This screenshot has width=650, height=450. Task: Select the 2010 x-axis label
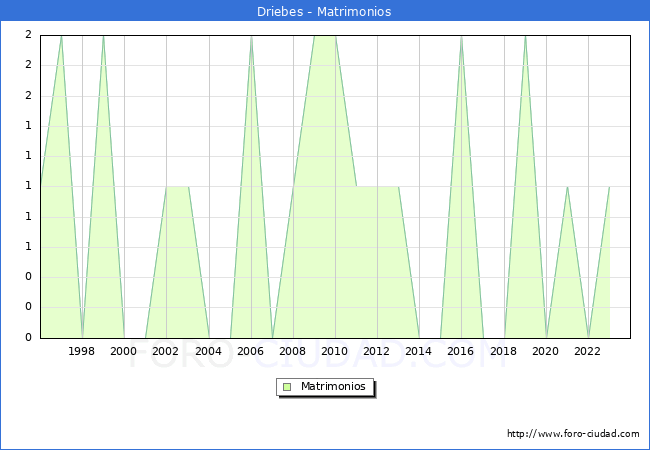click(334, 351)
